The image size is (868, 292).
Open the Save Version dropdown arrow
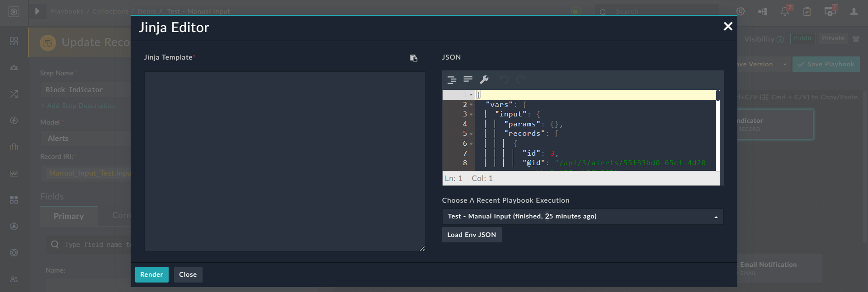(785, 65)
